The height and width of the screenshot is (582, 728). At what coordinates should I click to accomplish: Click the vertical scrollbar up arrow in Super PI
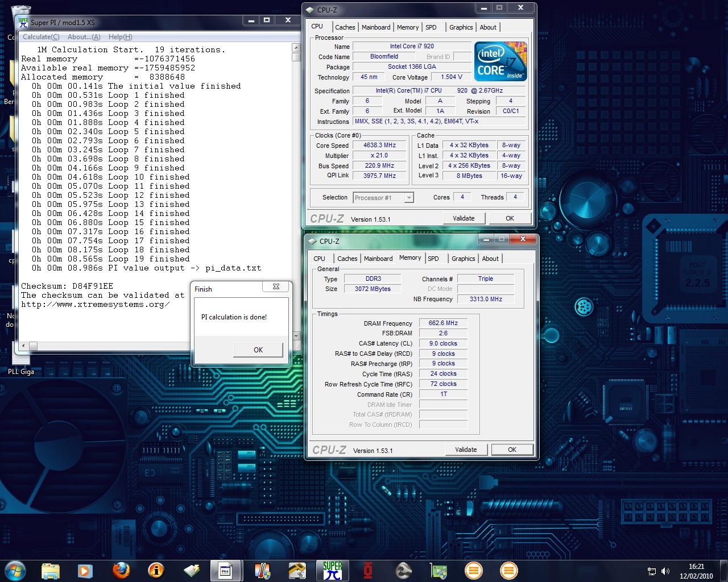[x=296, y=48]
